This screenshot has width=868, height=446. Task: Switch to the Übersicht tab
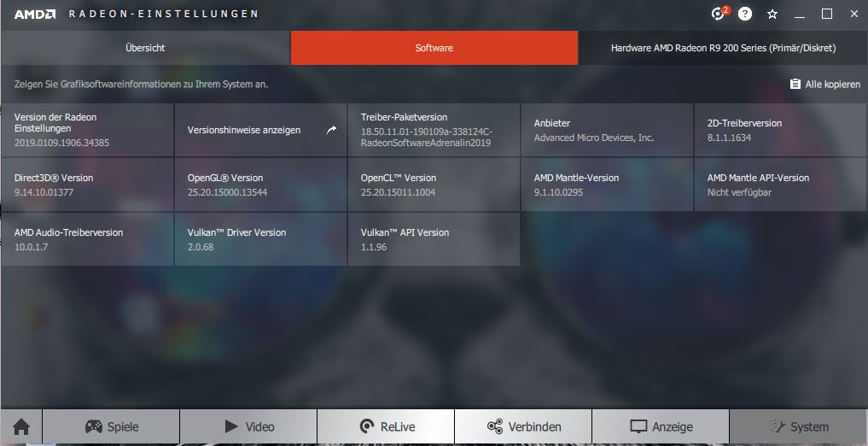145,48
